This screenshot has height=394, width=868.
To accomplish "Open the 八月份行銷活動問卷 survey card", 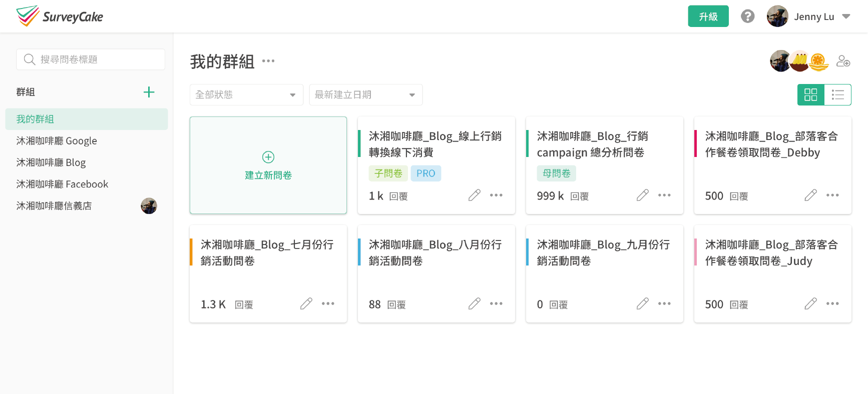I will tap(435, 253).
